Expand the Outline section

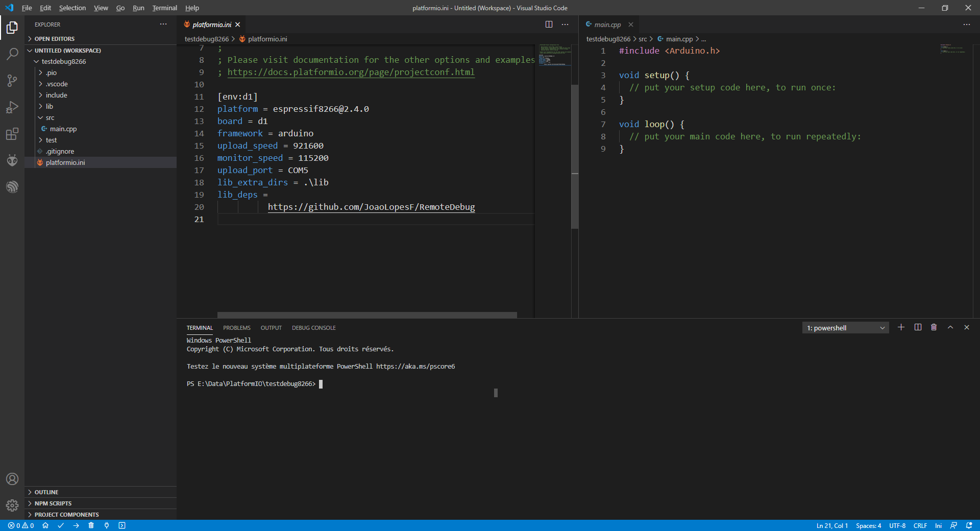tap(101, 492)
